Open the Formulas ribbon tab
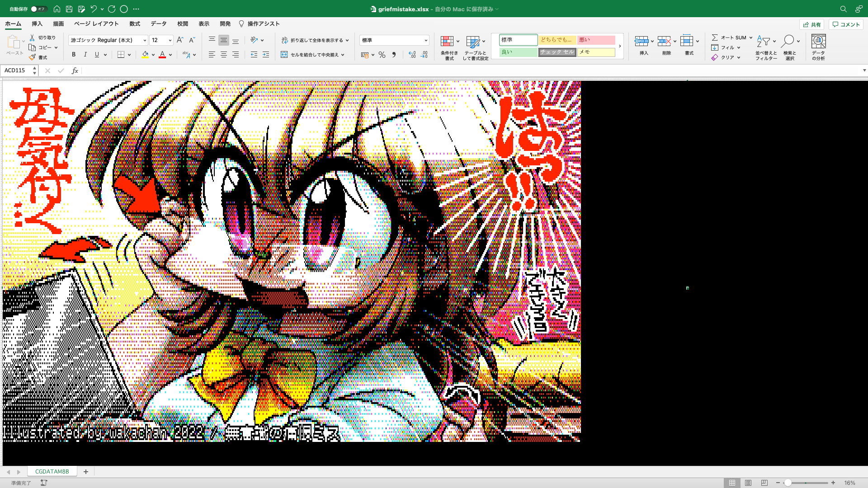The width and height of the screenshot is (868, 488). pos(135,24)
